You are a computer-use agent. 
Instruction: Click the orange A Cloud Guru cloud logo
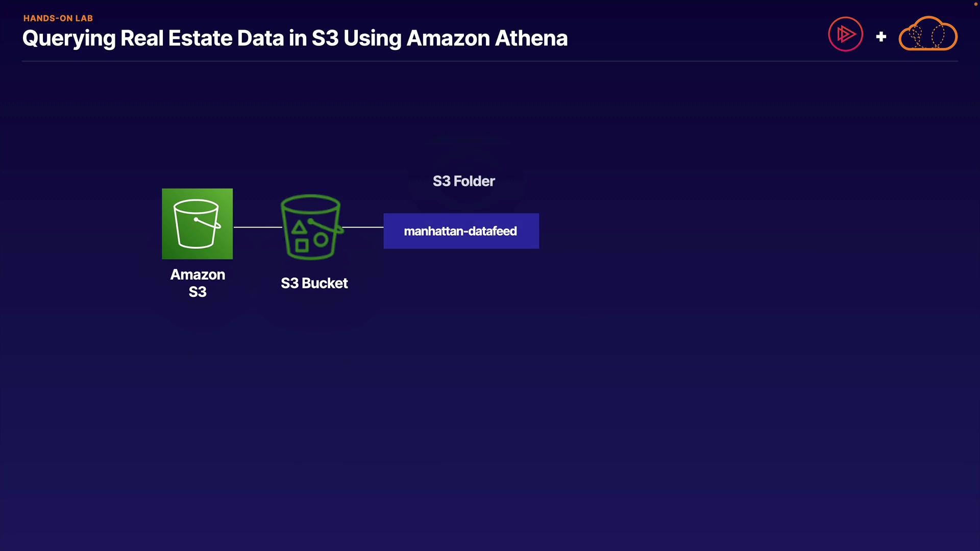[x=927, y=35]
